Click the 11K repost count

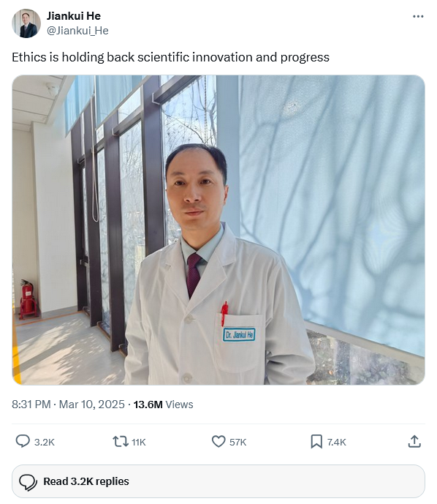(x=139, y=443)
